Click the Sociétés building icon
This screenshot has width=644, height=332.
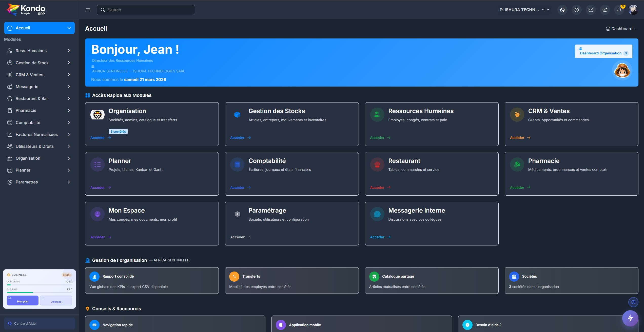point(514,277)
